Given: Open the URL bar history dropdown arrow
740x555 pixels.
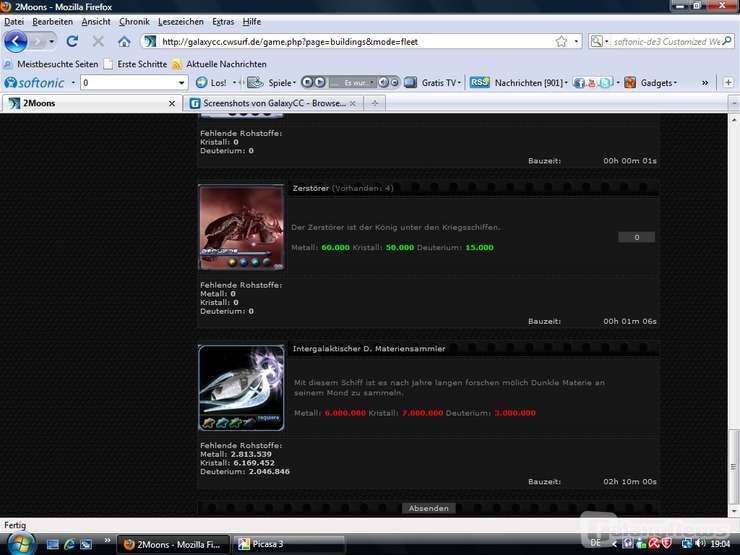Looking at the screenshot, I should 576,42.
